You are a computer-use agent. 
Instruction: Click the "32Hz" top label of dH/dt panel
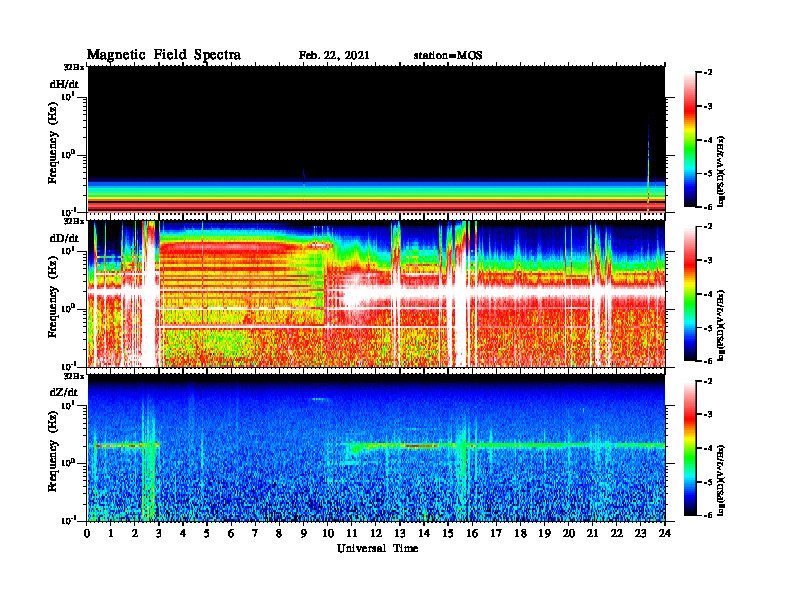[x=74, y=66]
